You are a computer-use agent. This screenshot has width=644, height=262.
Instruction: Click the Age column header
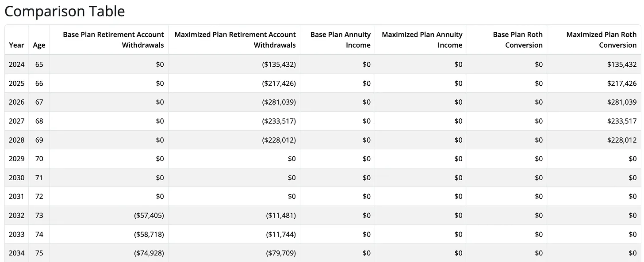coord(39,45)
